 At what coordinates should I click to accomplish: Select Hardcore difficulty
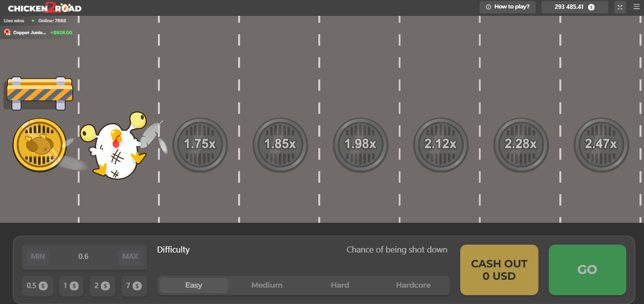click(x=413, y=285)
